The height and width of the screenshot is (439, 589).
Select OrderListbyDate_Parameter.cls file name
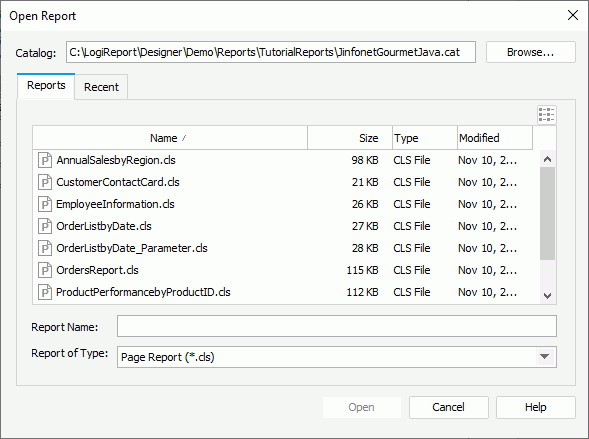click(132, 248)
